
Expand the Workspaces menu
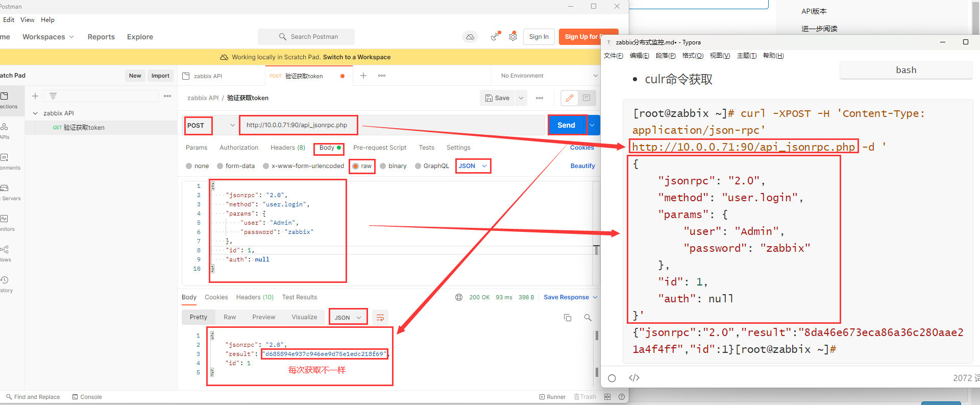[48, 37]
